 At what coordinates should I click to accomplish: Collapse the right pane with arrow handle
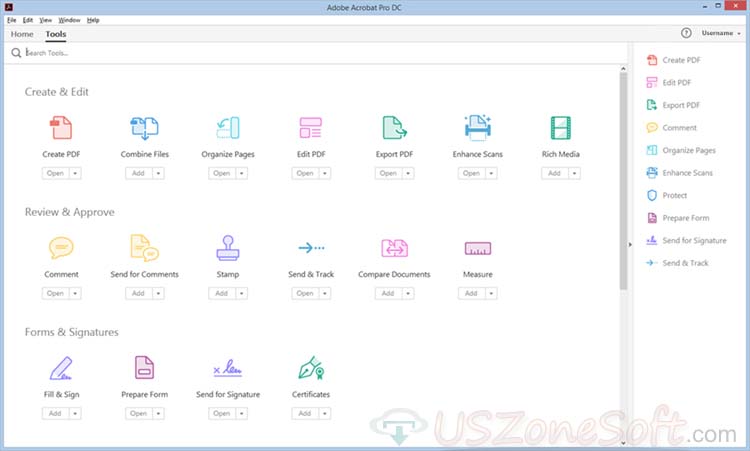tap(630, 244)
